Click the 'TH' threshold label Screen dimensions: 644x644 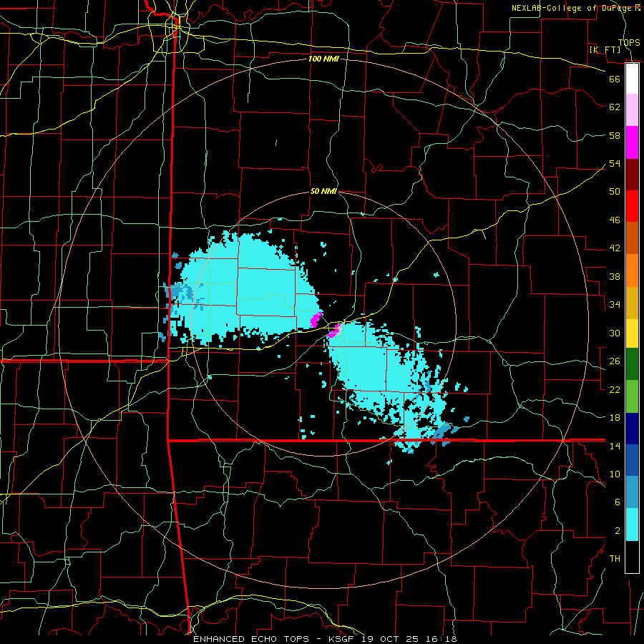pos(615,558)
